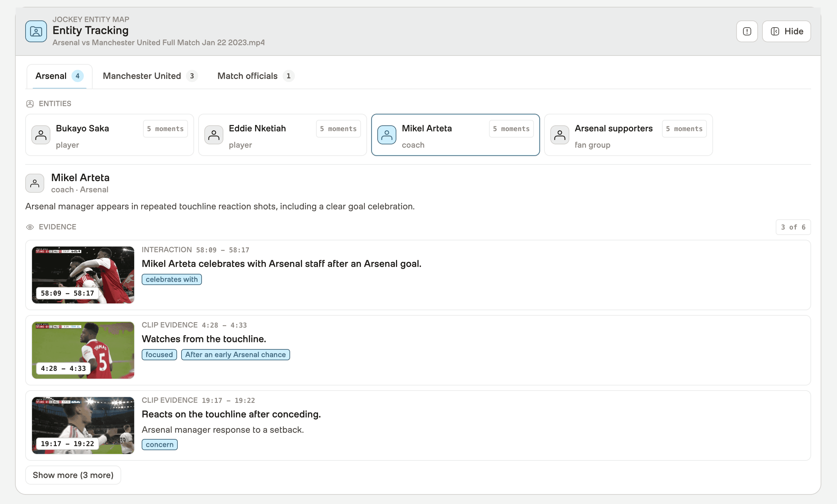Choose the Eddie Nketiah entity card
The width and height of the screenshot is (837, 504).
coord(283,135)
